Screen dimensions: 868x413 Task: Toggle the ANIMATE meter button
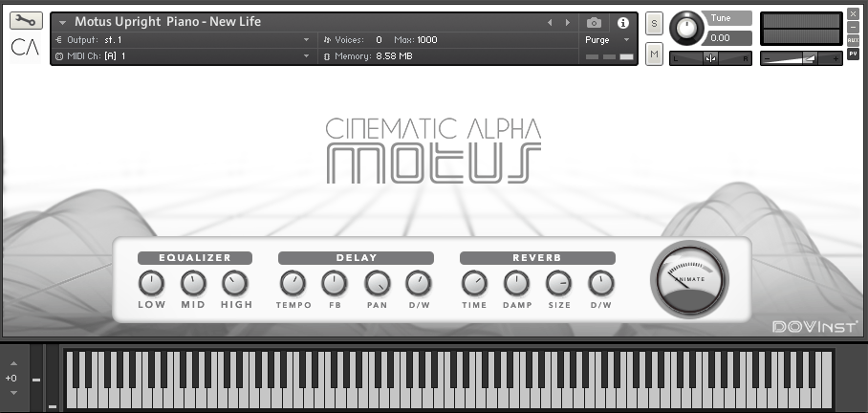[x=690, y=279]
